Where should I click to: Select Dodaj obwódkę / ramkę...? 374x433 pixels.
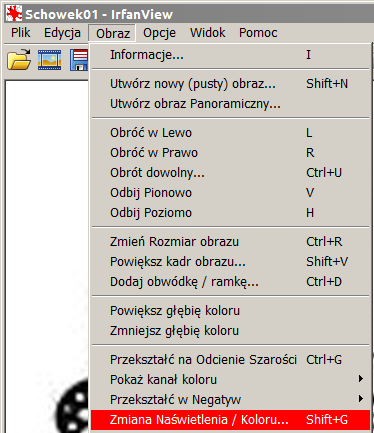231,282
